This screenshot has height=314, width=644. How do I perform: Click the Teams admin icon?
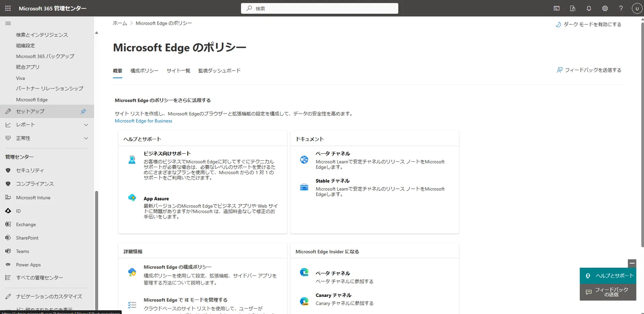click(x=8, y=251)
